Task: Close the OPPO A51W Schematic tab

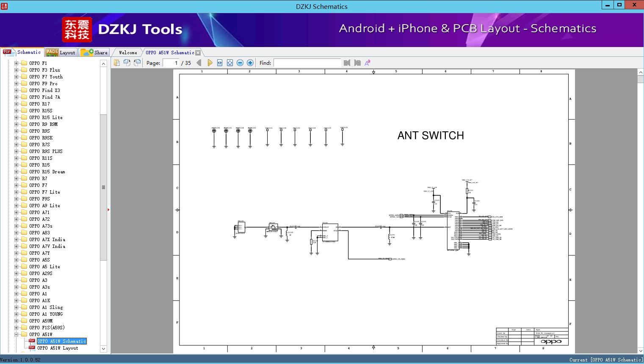Action: 198,53
